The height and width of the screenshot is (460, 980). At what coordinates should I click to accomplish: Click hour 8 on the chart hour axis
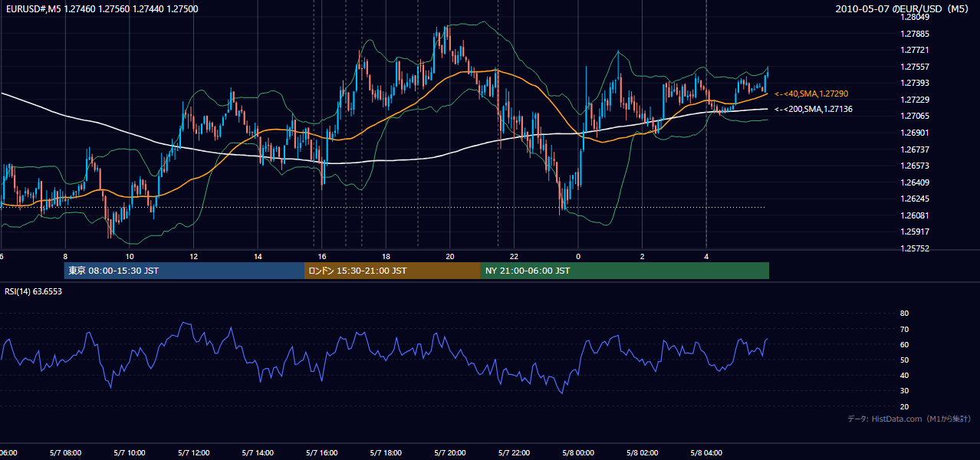coord(65,256)
